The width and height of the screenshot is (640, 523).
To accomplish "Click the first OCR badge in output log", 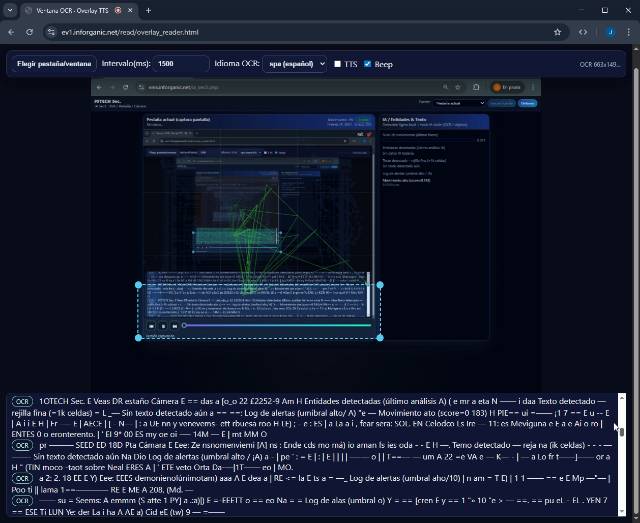I will (22, 400).
